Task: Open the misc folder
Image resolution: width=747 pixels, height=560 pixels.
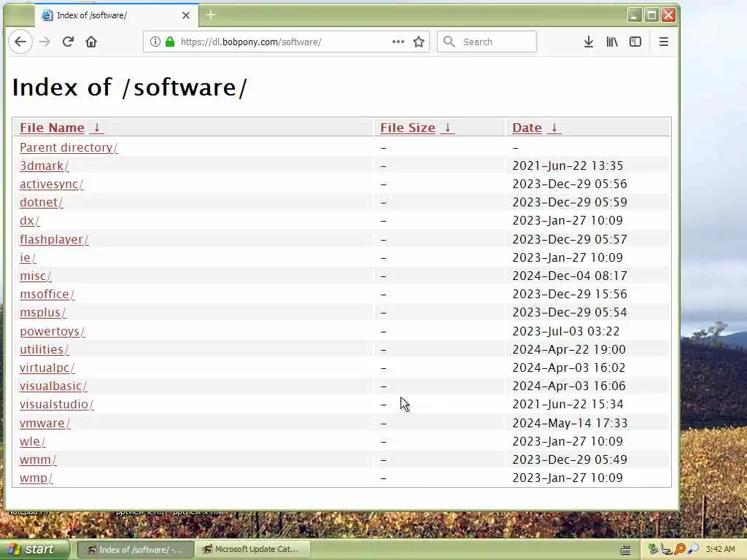Action: (36, 276)
